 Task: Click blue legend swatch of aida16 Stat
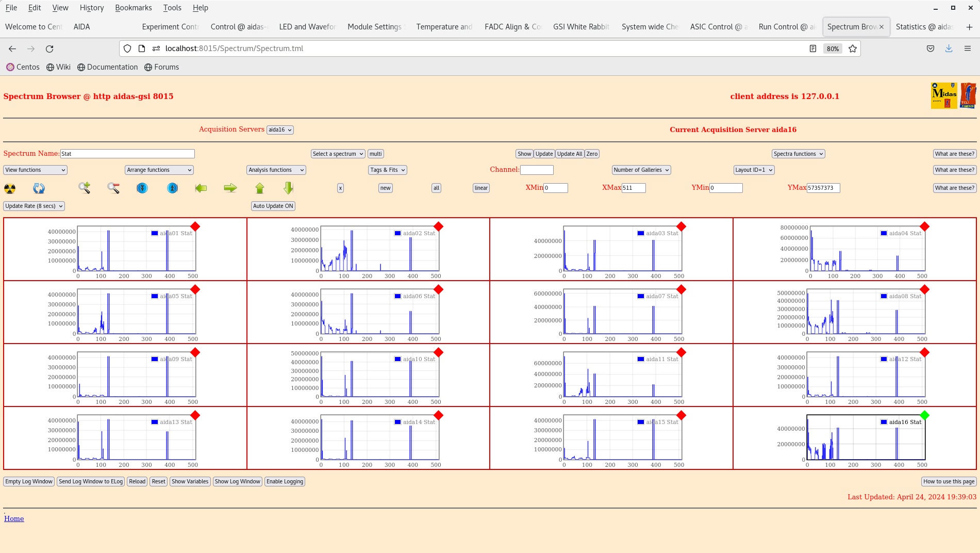pos(884,422)
